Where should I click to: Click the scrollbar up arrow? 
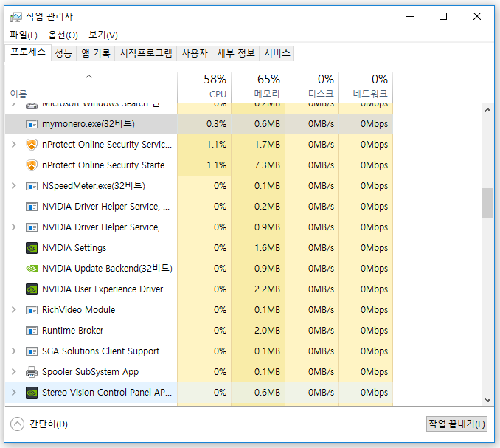coord(487,111)
